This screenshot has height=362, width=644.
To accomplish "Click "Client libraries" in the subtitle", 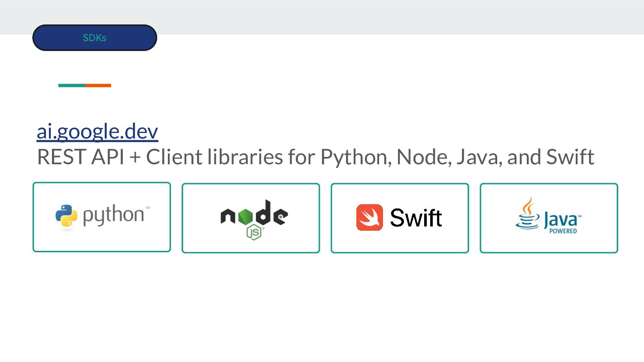I will click(x=215, y=157).
